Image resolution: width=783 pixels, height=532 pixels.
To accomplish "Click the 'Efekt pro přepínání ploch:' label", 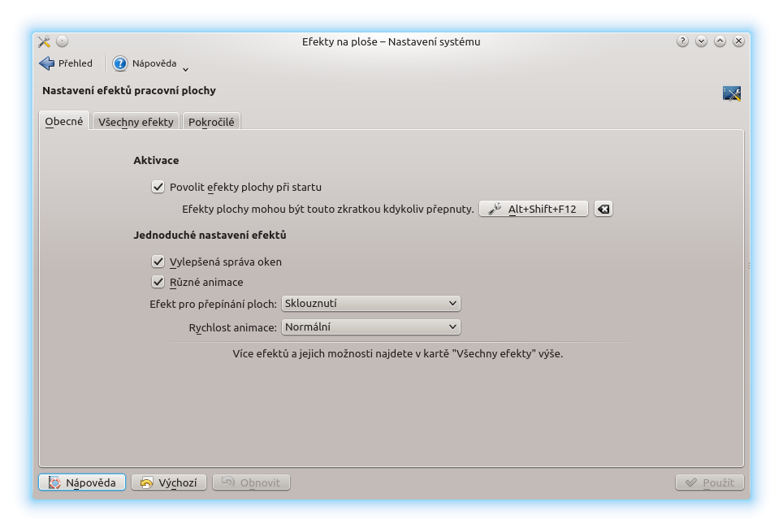I will pyautogui.click(x=214, y=305).
